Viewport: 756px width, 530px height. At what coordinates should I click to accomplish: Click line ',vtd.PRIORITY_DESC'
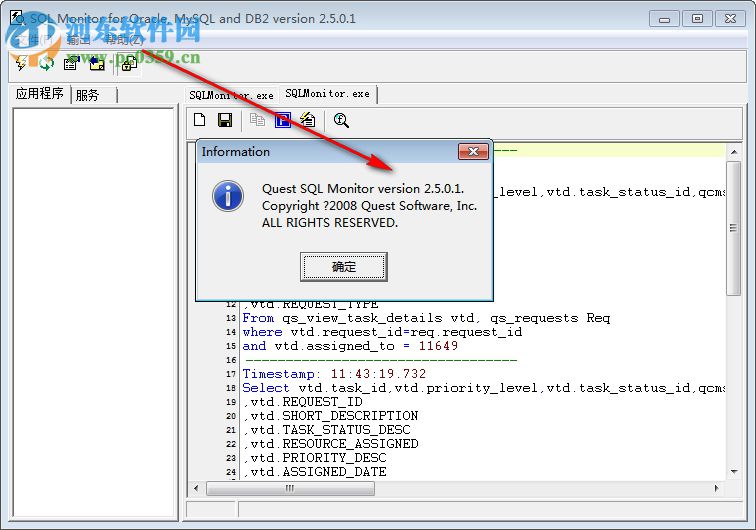coord(315,458)
